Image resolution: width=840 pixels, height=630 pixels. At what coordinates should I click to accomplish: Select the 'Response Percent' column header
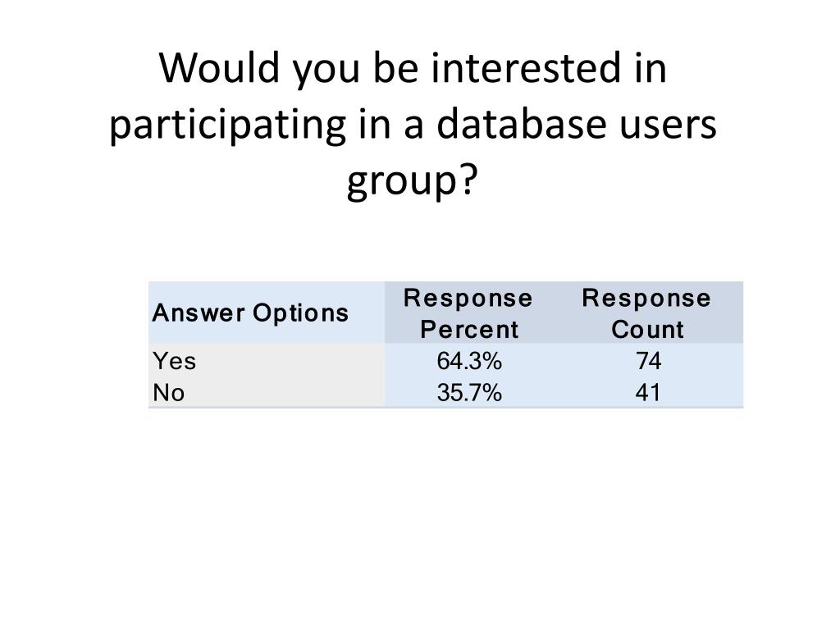(x=468, y=313)
